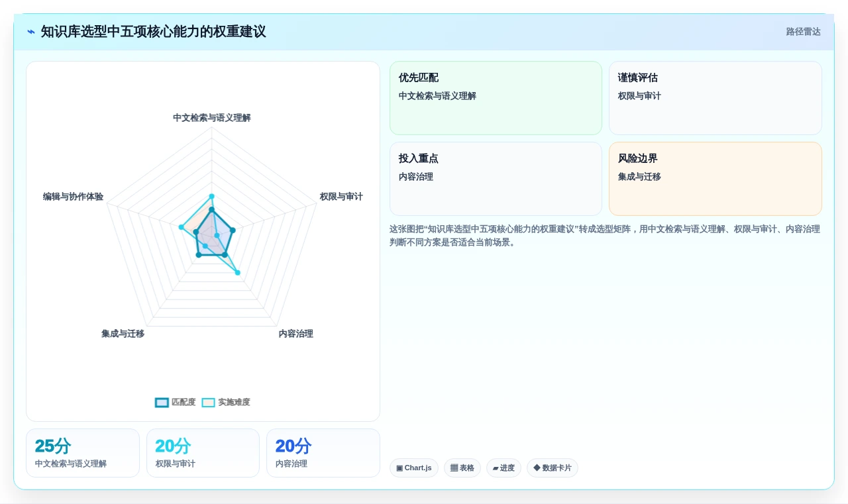The width and height of the screenshot is (848, 504).
Task: Open the 谨慎评估 card
Action: (715, 98)
